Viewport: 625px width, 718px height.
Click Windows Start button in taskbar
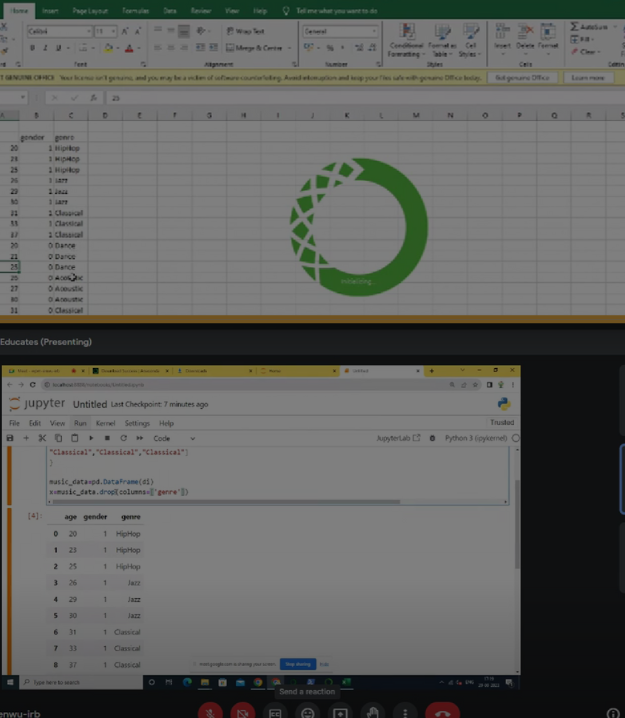click(10, 682)
